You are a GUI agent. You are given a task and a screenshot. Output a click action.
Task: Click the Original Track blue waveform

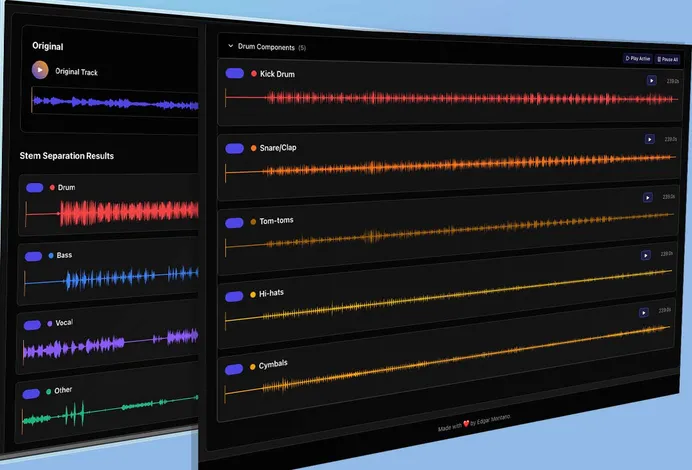click(115, 102)
